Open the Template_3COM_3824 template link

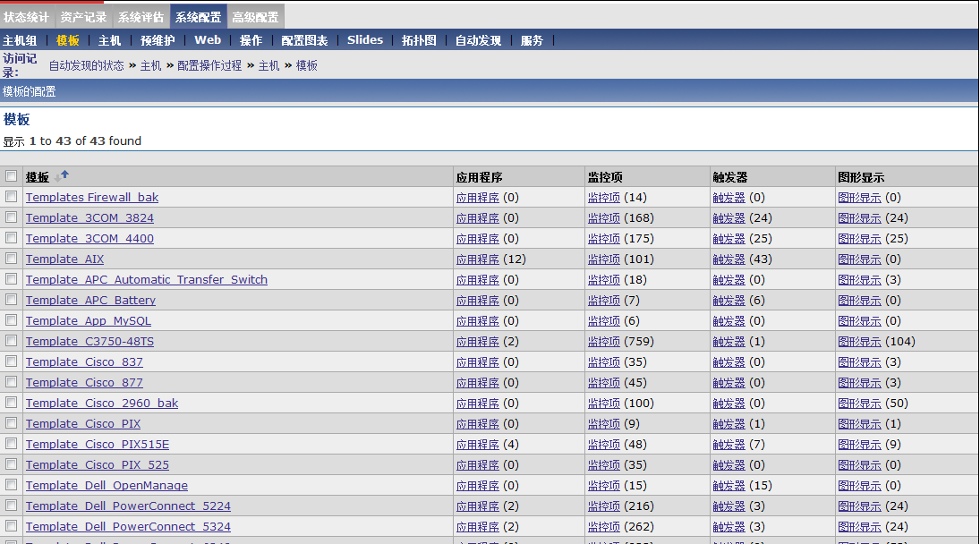[89, 217]
